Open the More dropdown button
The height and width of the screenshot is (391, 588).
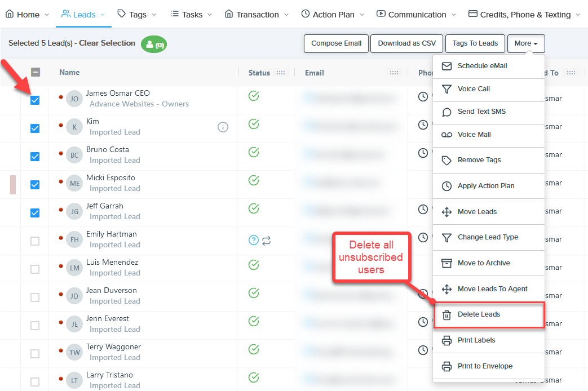[525, 43]
